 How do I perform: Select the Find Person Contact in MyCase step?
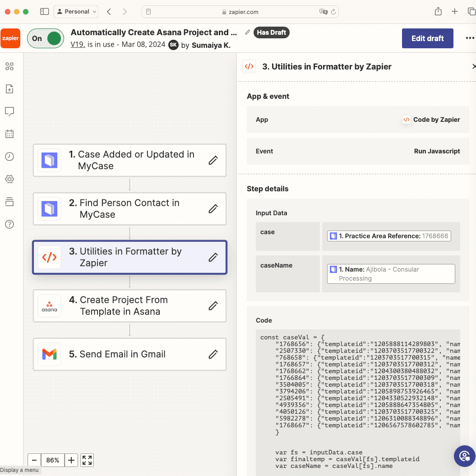(123, 209)
